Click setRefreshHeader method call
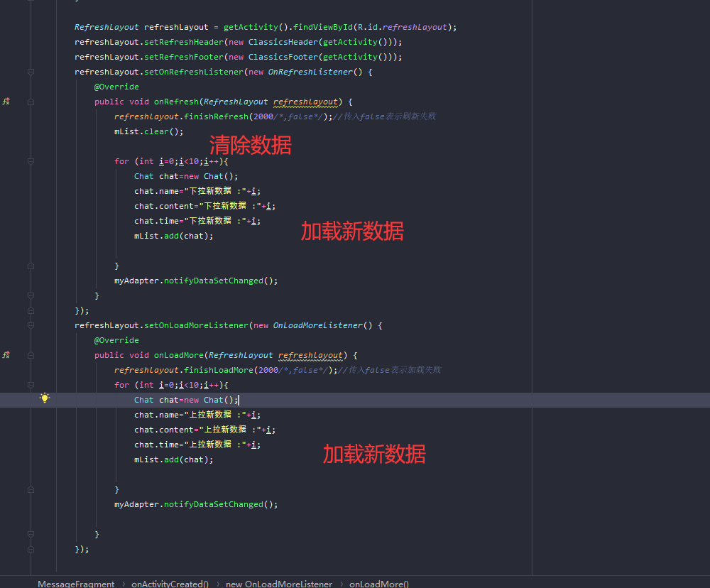Screen dimensions: 710x588 (x=184, y=42)
